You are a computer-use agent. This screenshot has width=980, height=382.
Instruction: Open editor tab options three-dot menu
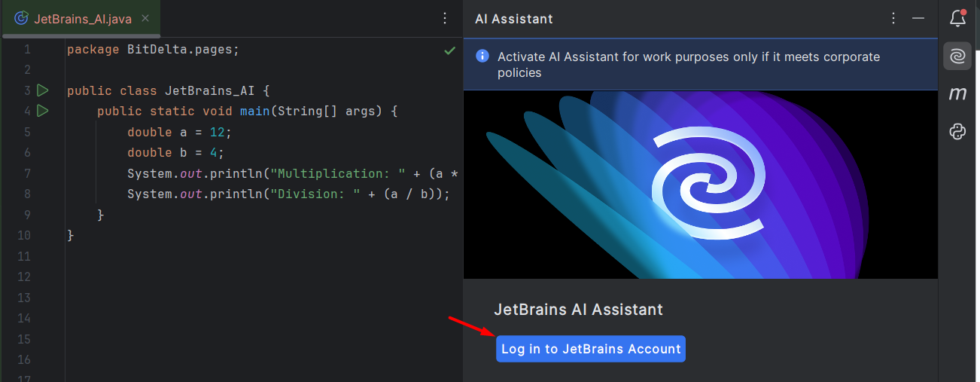pos(445,18)
